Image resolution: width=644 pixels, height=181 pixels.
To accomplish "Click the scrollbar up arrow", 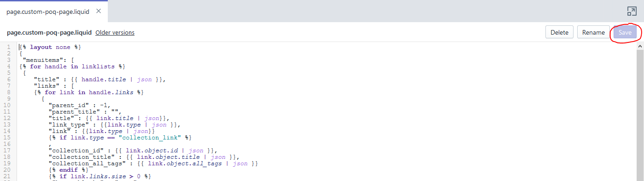I will point(640,46).
